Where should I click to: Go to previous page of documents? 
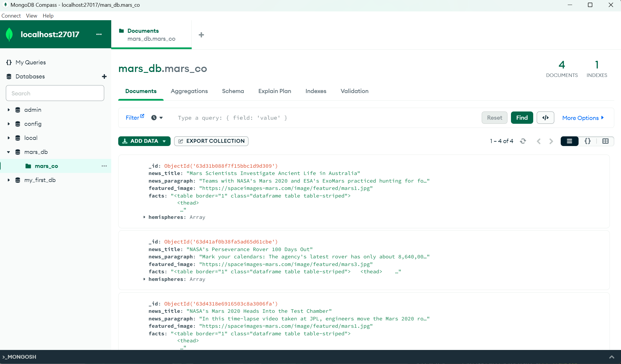coord(539,141)
